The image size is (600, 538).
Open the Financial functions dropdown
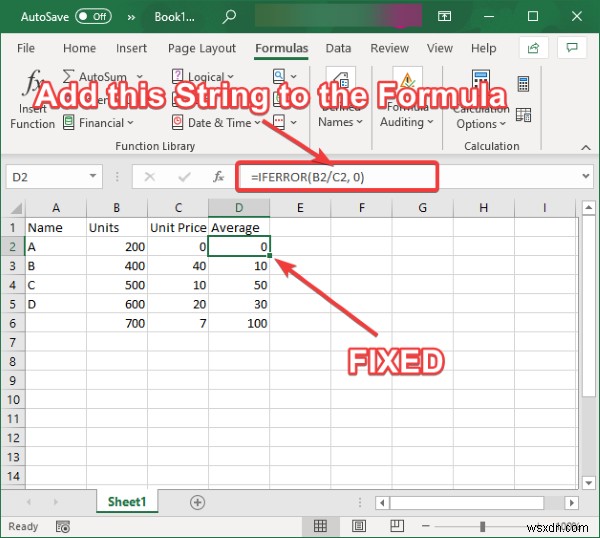98,123
